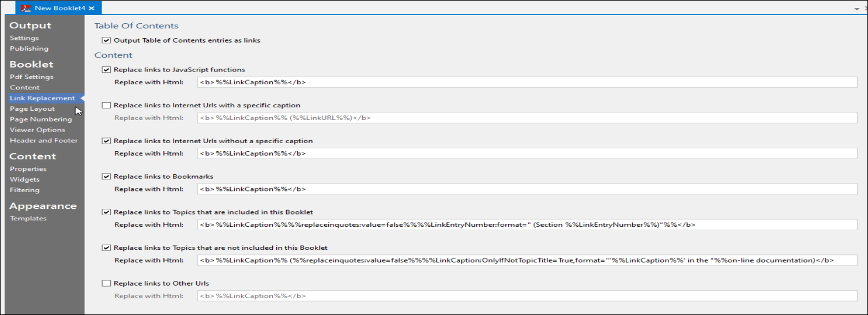Toggle Replace links to JavaScript functions checkbox

106,70
